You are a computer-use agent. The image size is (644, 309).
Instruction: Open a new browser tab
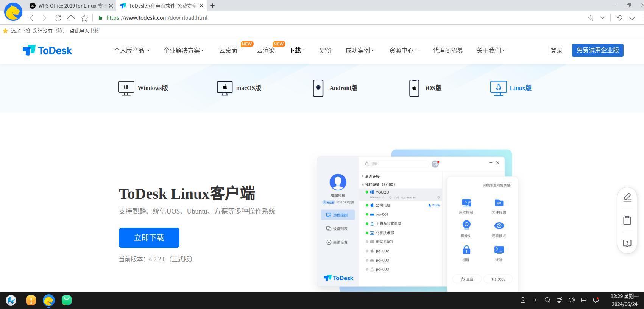(x=212, y=6)
